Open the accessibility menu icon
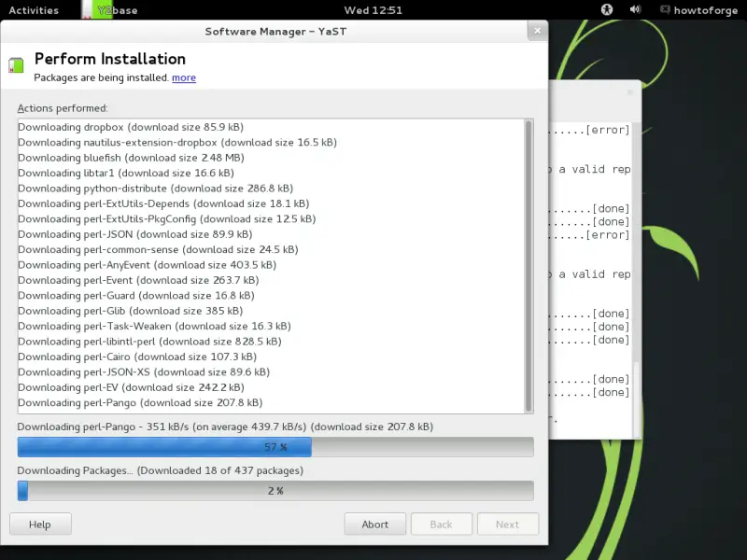Image resolution: width=747 pixels, height=560 pixels. [x=606, y=9]
